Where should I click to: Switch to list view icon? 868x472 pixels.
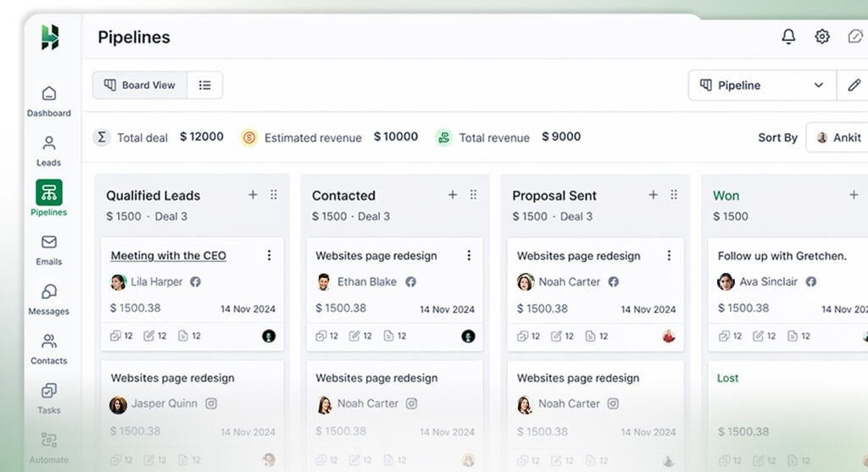click(205, 86)
